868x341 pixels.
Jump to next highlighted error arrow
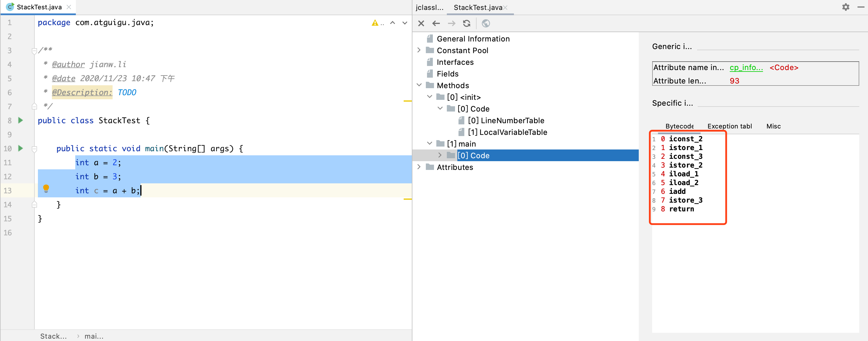[x=405, y=23]
